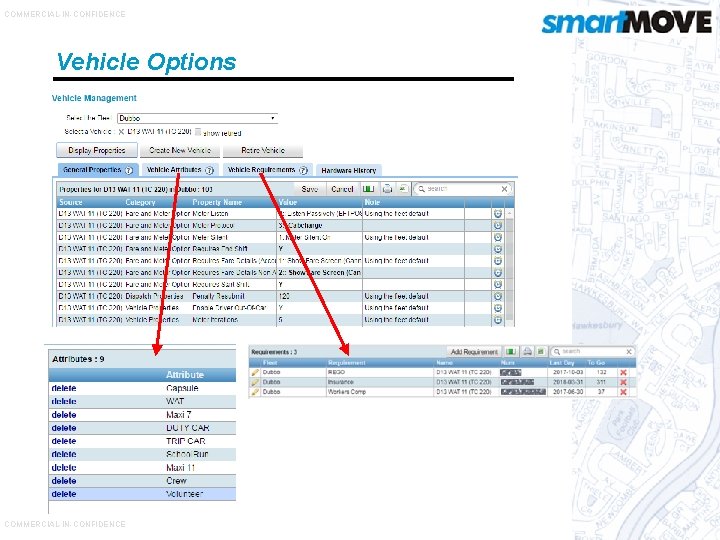The width and height of the screenshot is (720, 540).
Task: Select the 'Workers Comp' requirement cell
Action: click(x=381, y=392)
